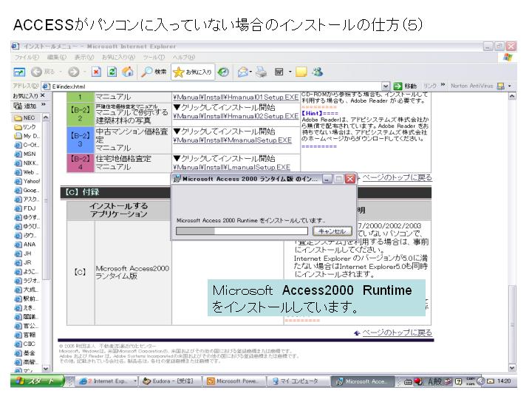The height and width of the screenshot is (399, 532).
Task: Stop page loading with red X icon
Action: click(x=97, y=72)
